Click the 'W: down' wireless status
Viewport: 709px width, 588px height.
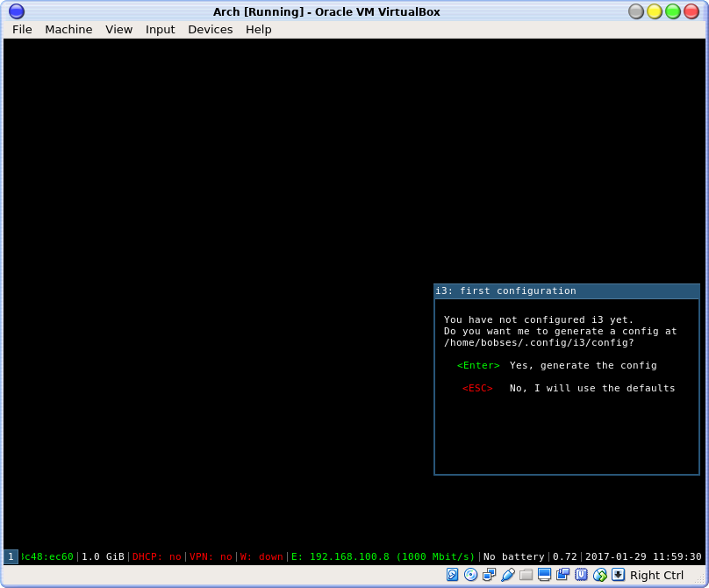(x=261, y=556)
